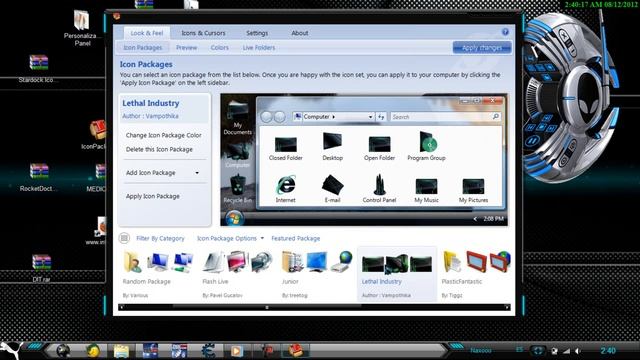Image resolution: width=640 pixels, height=360 pixels.
Task: Open the Icons & Cursors tab
Action: 203,33
